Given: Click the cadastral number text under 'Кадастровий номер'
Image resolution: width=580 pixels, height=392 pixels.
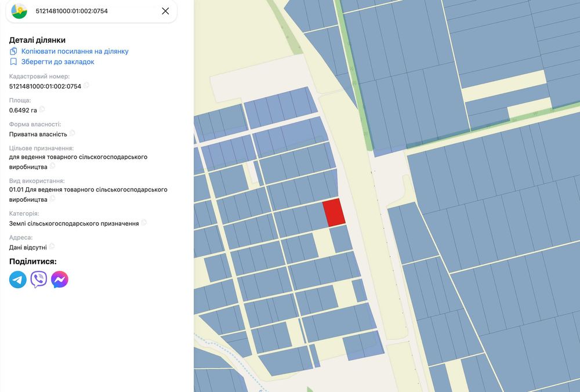Looking at the screenshot, I should [45, 86].
